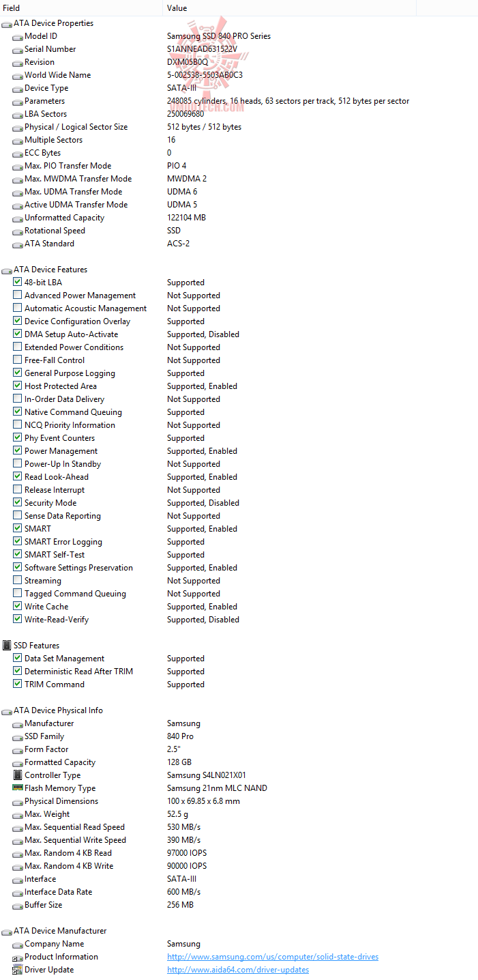Open the Samsung solid-state-drives product link
Viewport: 478px width, 980px height.
point(273,957)
